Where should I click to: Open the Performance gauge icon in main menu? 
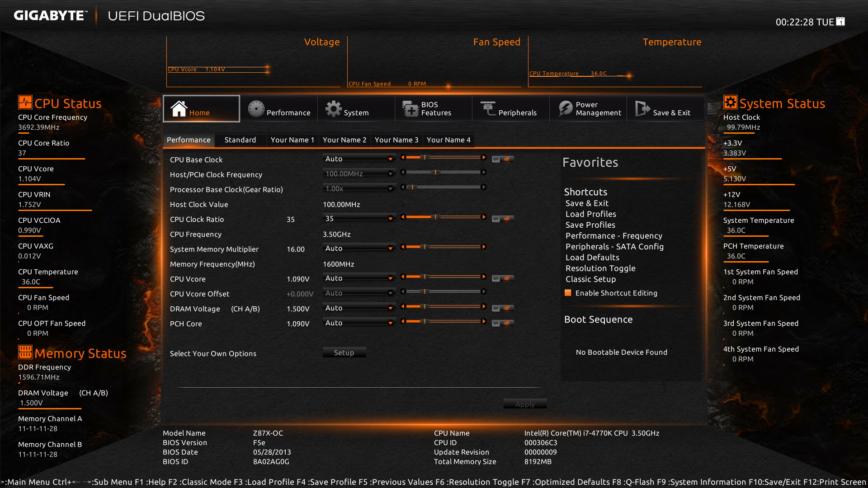pyautogui.click(x=256, y=108)
